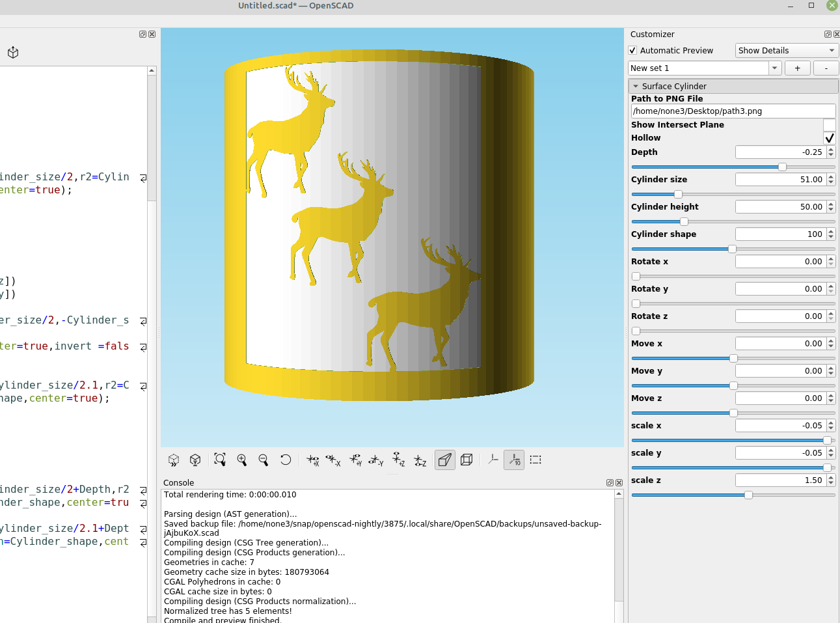Uncheck Automatic Preview in the Customizer

click(632, 50)
